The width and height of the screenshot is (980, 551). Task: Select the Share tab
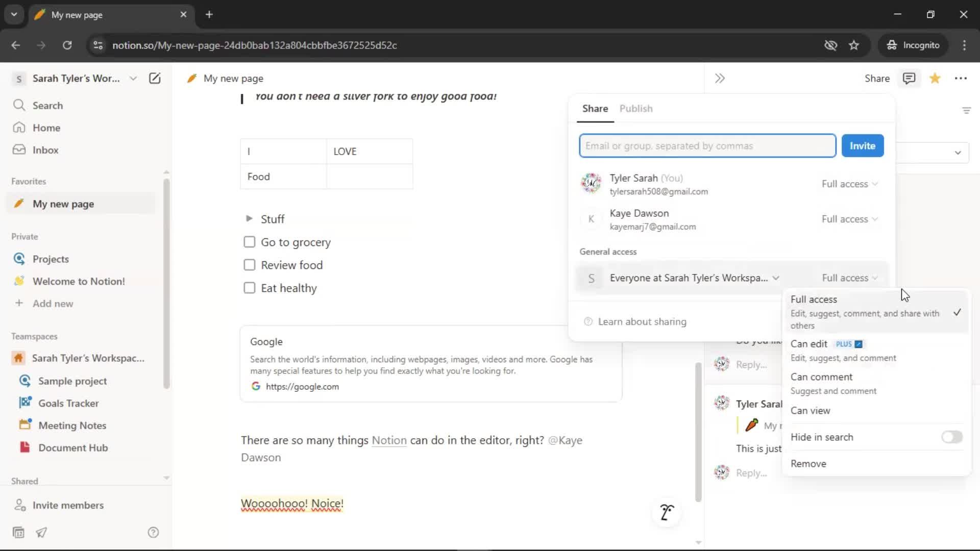(595, 108)
